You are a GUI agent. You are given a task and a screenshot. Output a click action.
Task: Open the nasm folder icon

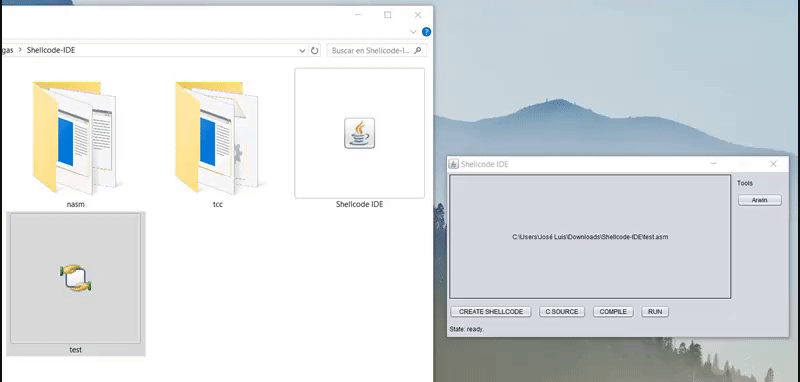(x=74, y=138)
